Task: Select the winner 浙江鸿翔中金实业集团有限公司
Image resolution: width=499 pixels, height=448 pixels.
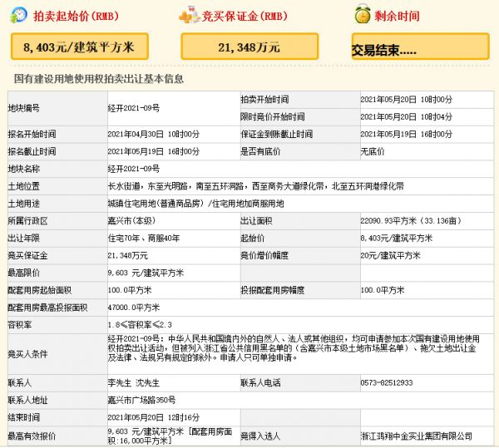Action: point(417,436)
